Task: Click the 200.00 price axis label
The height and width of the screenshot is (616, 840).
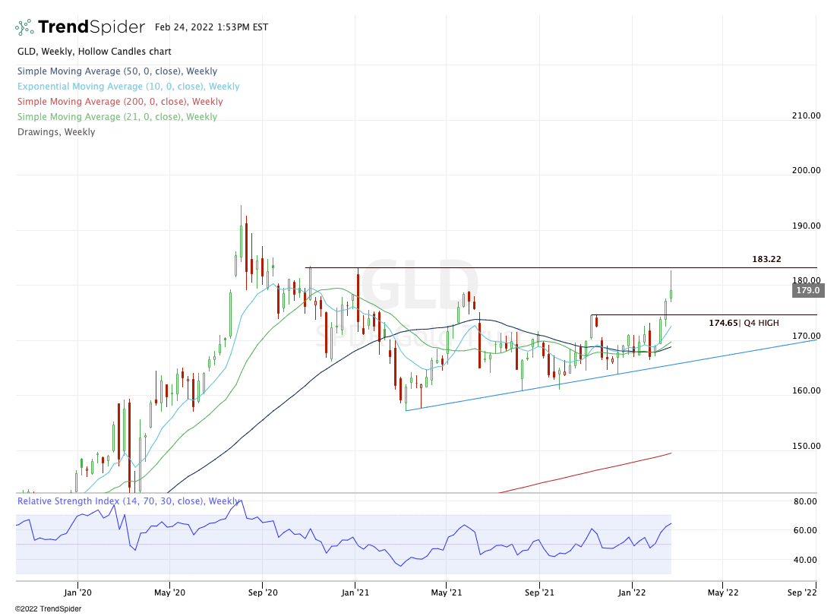Action: click(x=807, y=170)
